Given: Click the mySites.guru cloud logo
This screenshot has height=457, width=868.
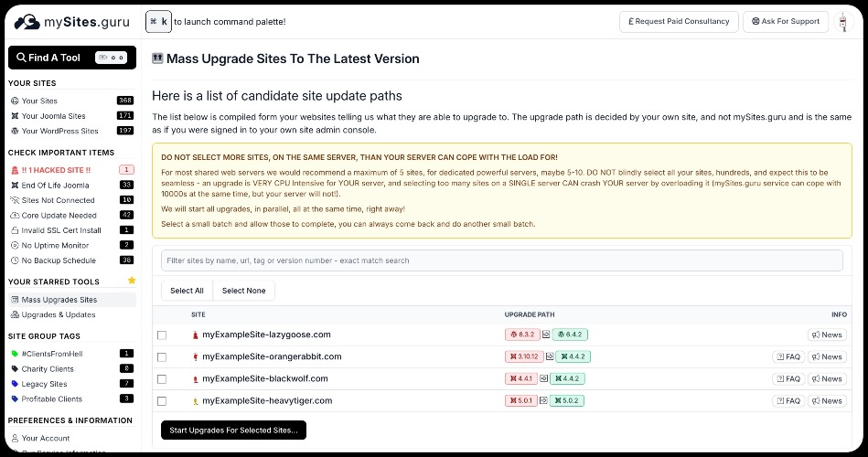Looking at the screenshot, I should click(x=27, y=22).
